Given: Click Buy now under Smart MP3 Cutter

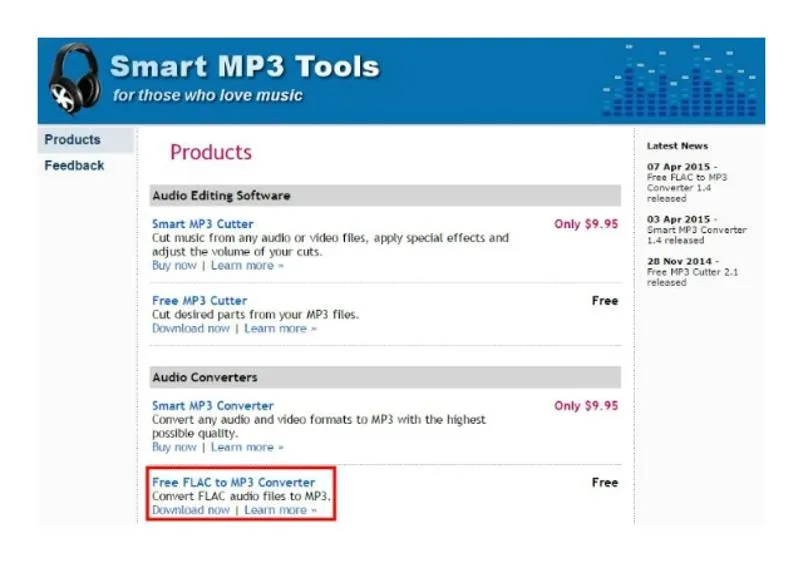Looking at the screenshot, I should tap(174, 265).
